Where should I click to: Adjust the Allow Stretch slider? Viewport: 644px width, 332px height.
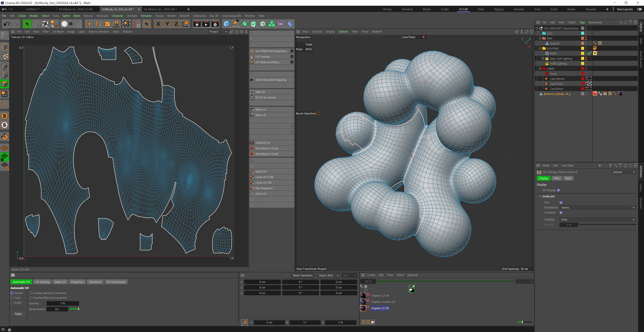click(74, 309)
